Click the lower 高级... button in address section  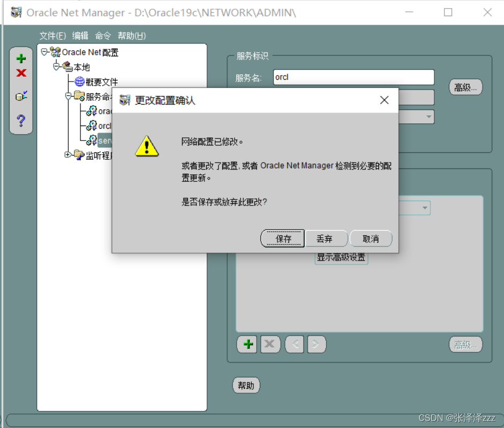click(465, 344)
